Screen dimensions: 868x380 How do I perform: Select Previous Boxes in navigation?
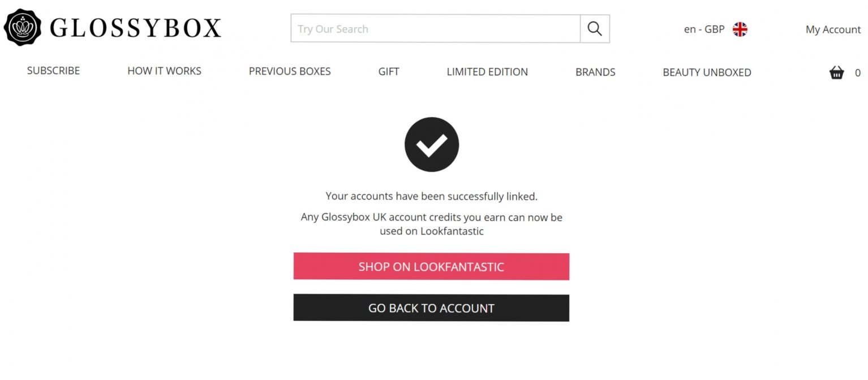click(x=290, y=72)
